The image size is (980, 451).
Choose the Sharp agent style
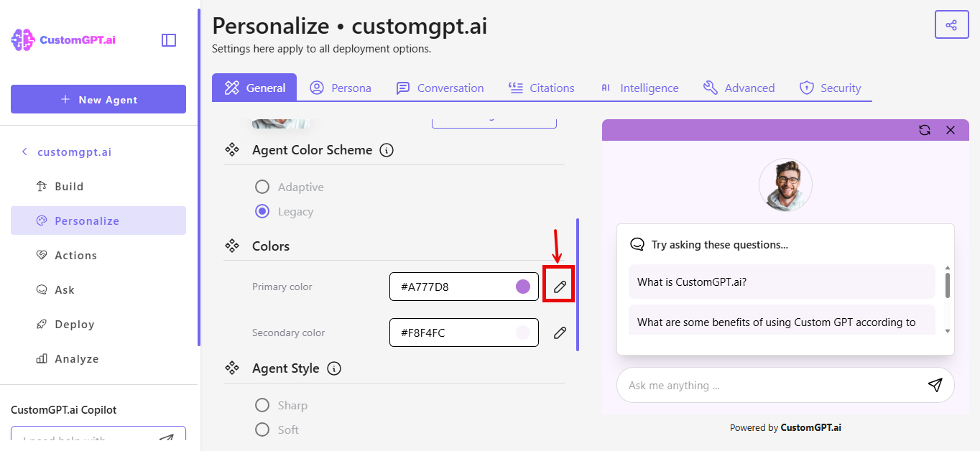[x=262, y=405]
